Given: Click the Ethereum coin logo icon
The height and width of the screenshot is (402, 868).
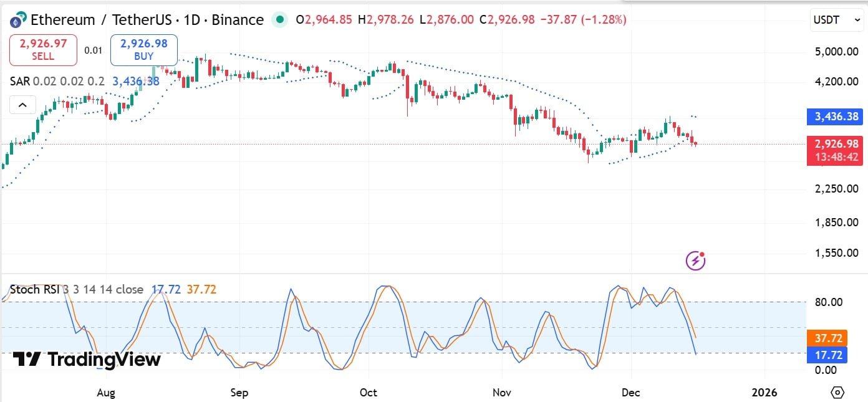Looking at the screenshot, I should (18, 20).
